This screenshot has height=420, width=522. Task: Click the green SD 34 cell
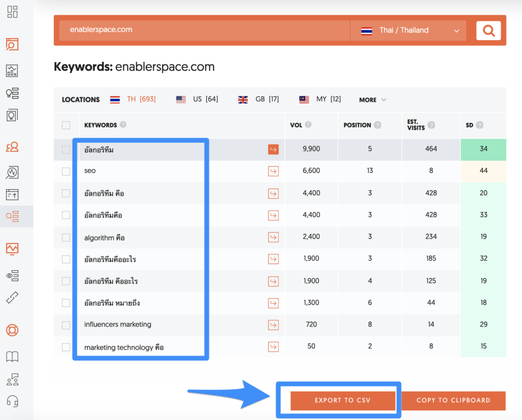483,149
